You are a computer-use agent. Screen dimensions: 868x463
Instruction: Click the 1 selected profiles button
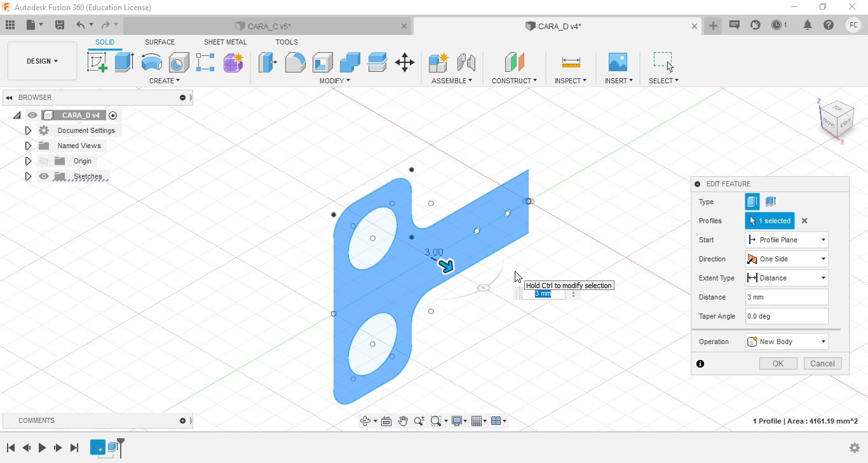(770, 221)
